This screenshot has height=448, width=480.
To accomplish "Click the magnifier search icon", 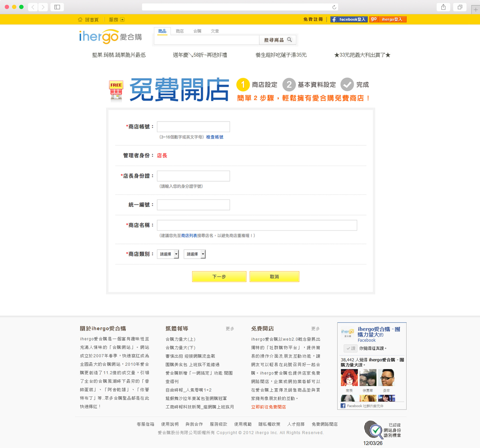I will tap(289, 40).
